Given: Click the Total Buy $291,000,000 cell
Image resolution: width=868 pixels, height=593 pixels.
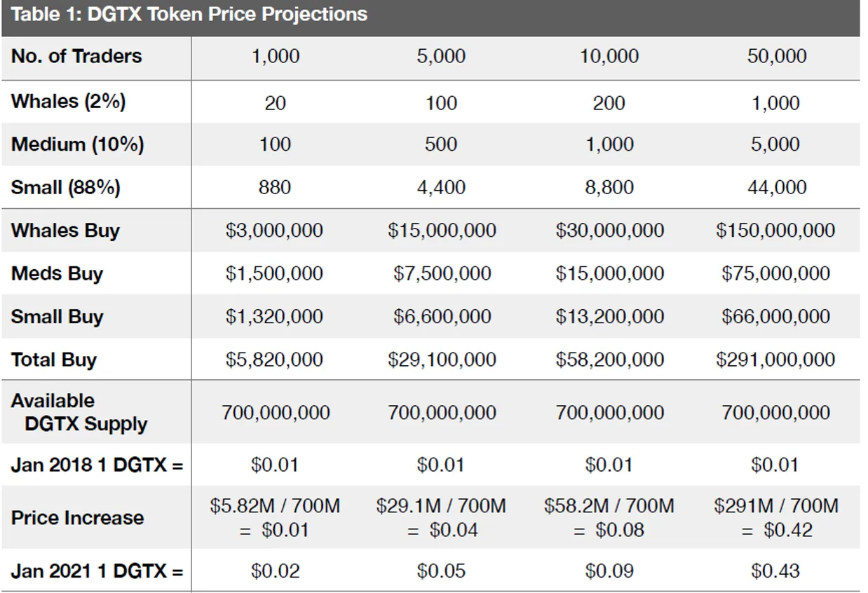Looking at the screenshot, I should pyautogui.click(x=775, y=360).
